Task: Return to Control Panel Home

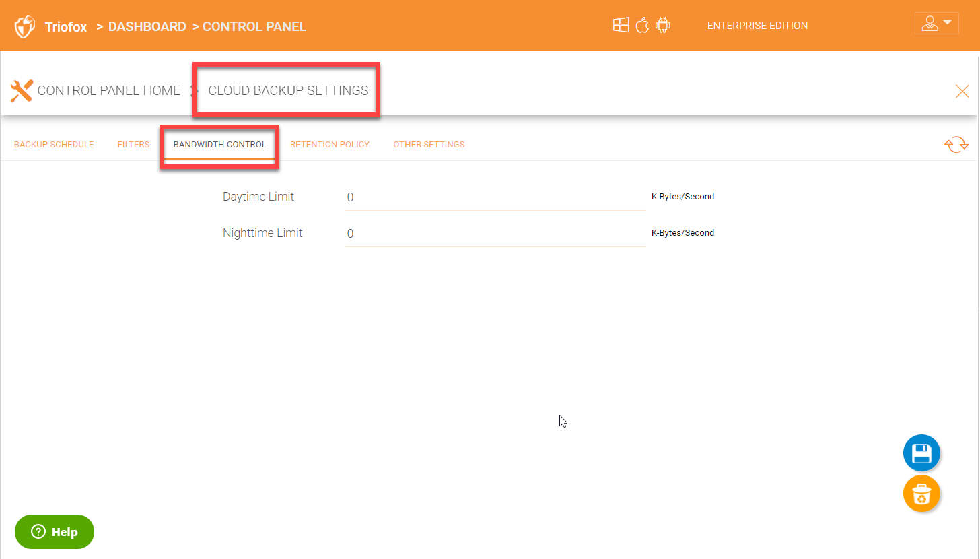Action: click(x=109, y=90)
